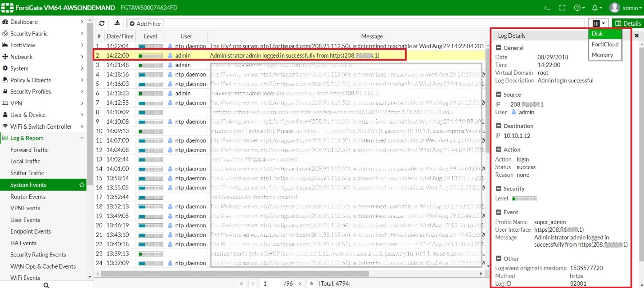Select Memory in log location menu

(x=605, y=55)
